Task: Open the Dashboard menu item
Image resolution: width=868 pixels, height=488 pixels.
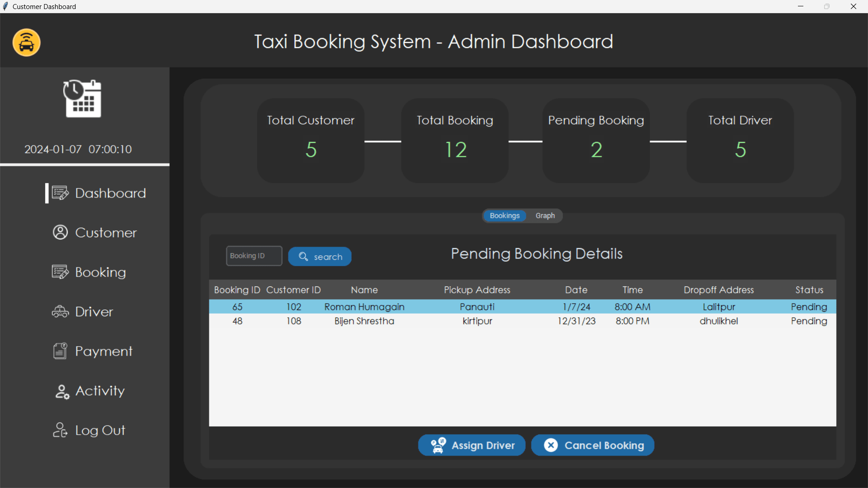Action: pos(110,193)
